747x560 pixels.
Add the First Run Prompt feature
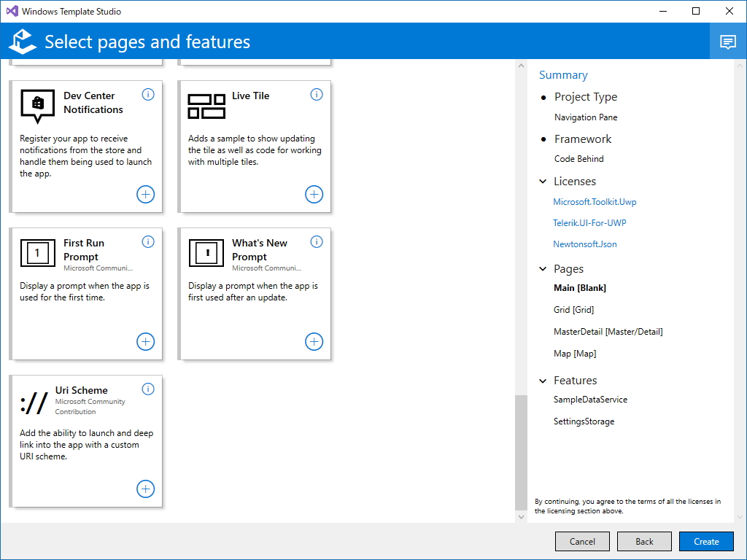[x=146, y=342]
